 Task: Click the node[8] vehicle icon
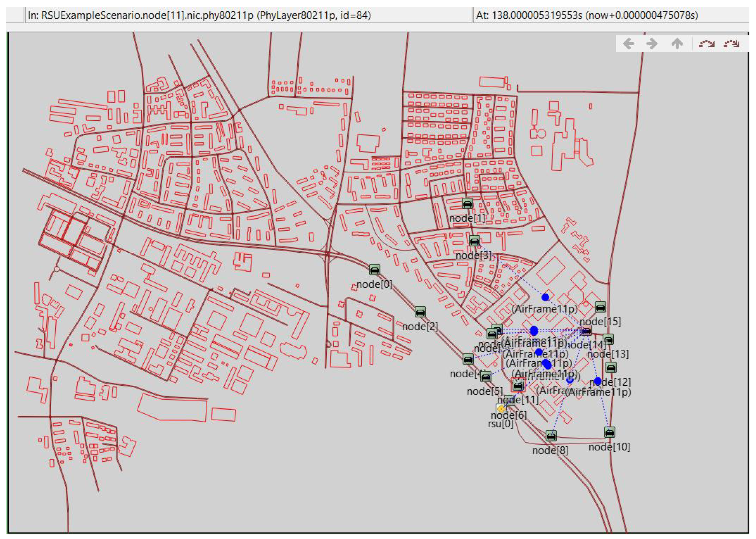551,436
